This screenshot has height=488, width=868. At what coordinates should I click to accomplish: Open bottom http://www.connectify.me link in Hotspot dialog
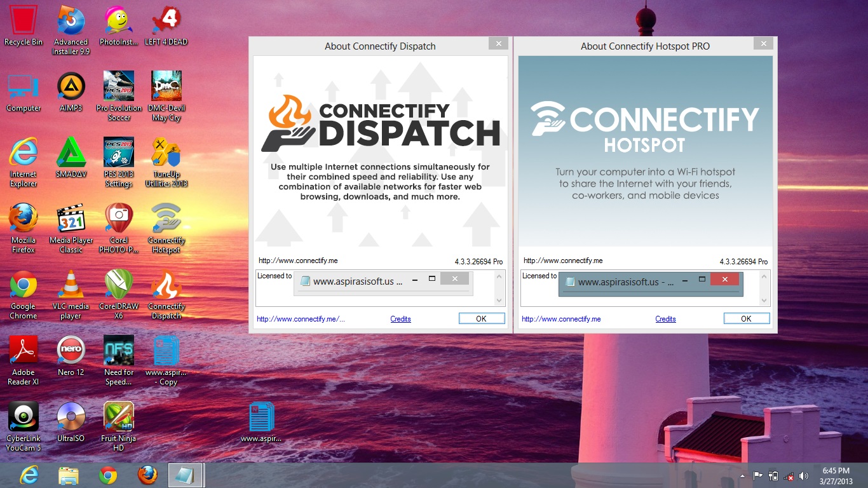(561, 319)
